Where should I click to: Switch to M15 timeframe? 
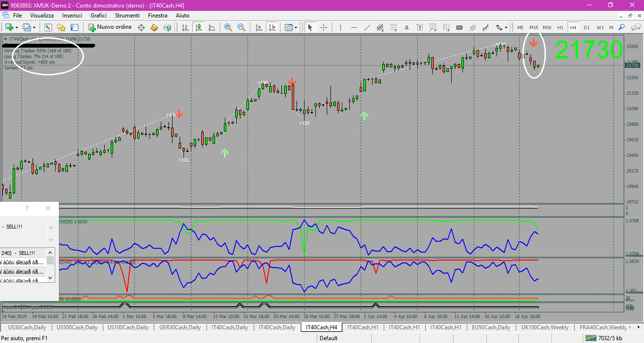pos(534,27)
